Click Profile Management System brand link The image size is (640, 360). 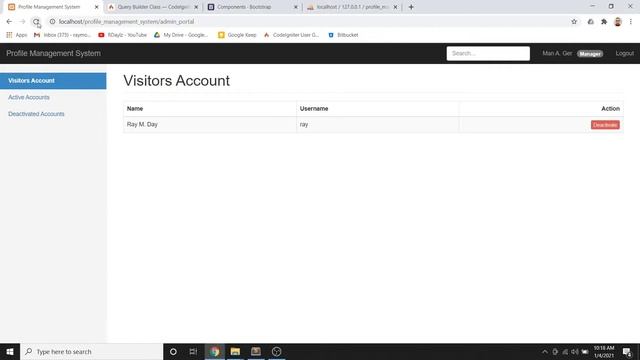pos(53,53)
